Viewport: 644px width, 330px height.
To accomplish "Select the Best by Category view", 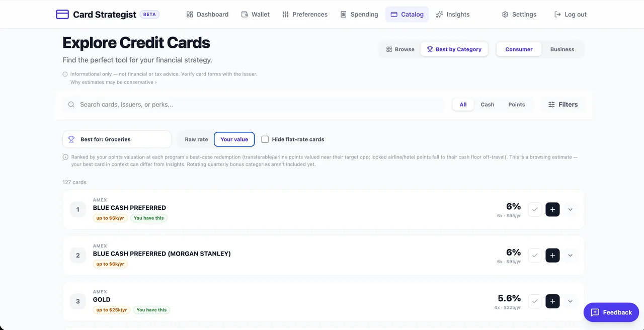I will pos(454,49).
